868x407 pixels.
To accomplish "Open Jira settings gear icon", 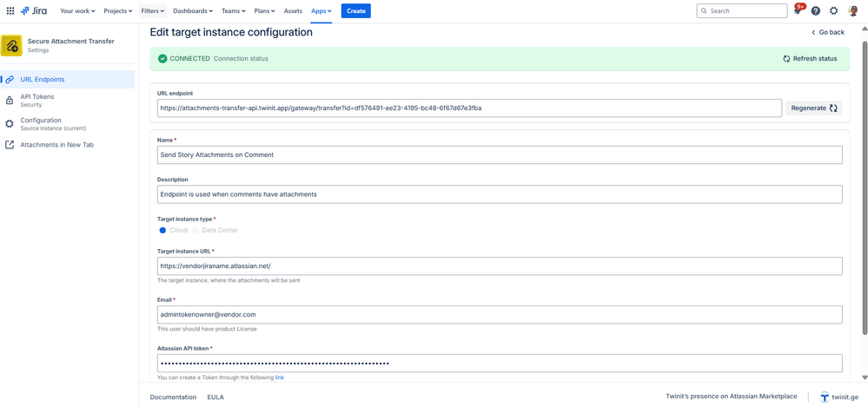I will 833,10.
